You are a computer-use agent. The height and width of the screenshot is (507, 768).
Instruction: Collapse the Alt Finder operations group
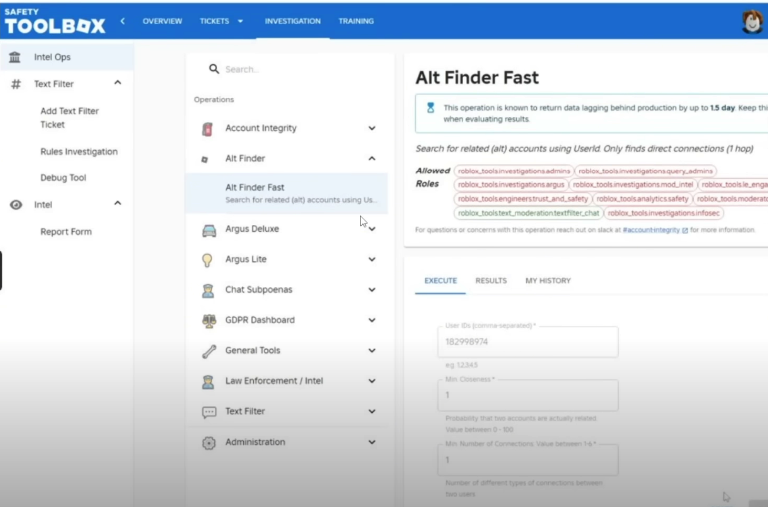tap(372, 159)
